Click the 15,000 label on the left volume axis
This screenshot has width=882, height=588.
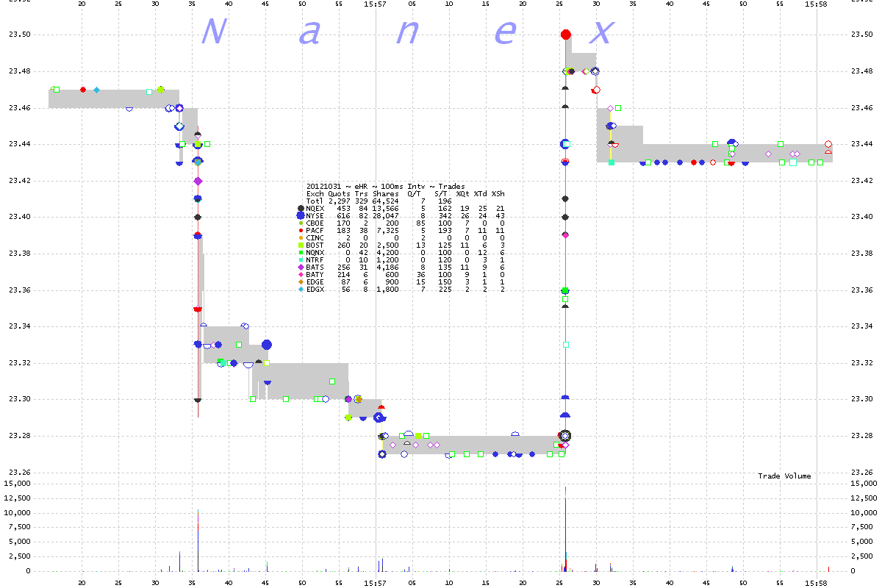18,484
